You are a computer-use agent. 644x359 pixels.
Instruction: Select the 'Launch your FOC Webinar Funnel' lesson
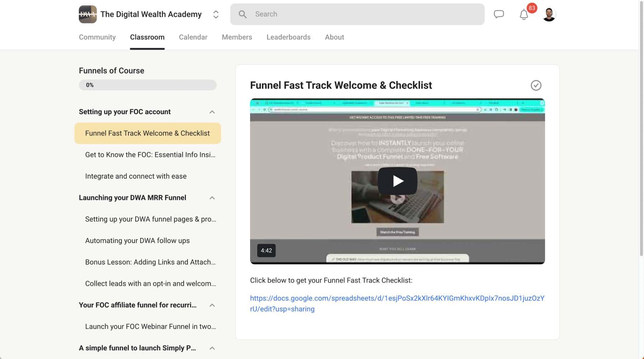150,326
